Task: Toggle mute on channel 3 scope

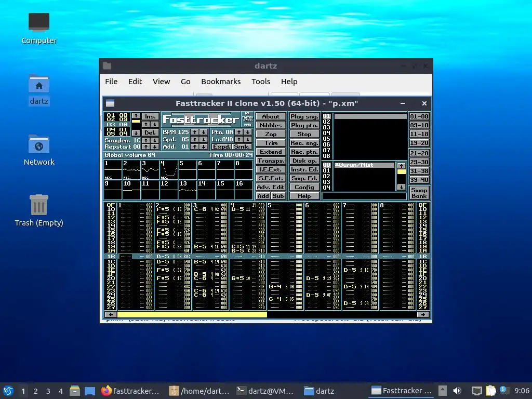Action: pyautogui.click(x=150, y=170)
